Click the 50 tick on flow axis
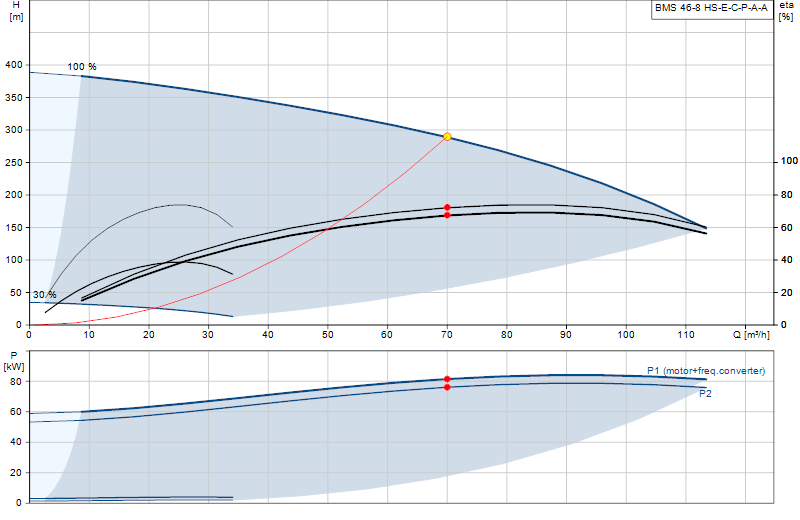Screen dimensions: 800x520 click(x=328, y=335)
